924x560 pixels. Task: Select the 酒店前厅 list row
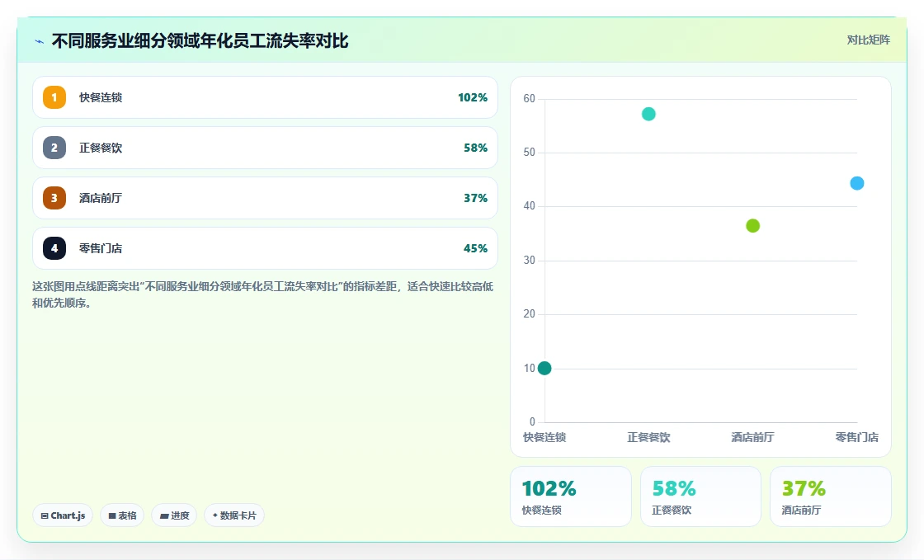tap(265, 198)
